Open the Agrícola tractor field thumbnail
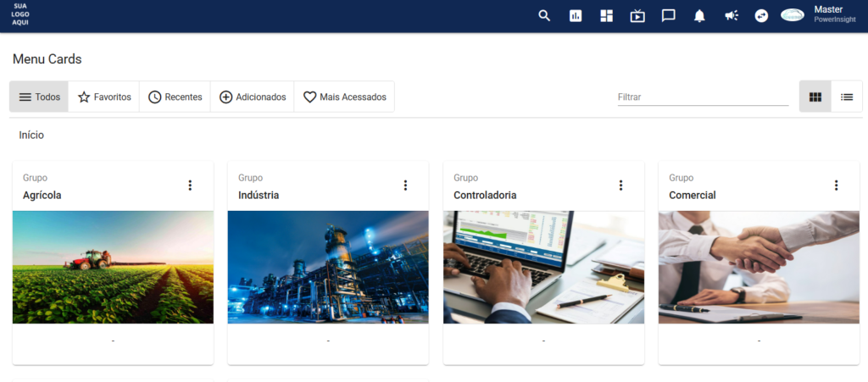The image size is (868, 382). coord(113,267)
